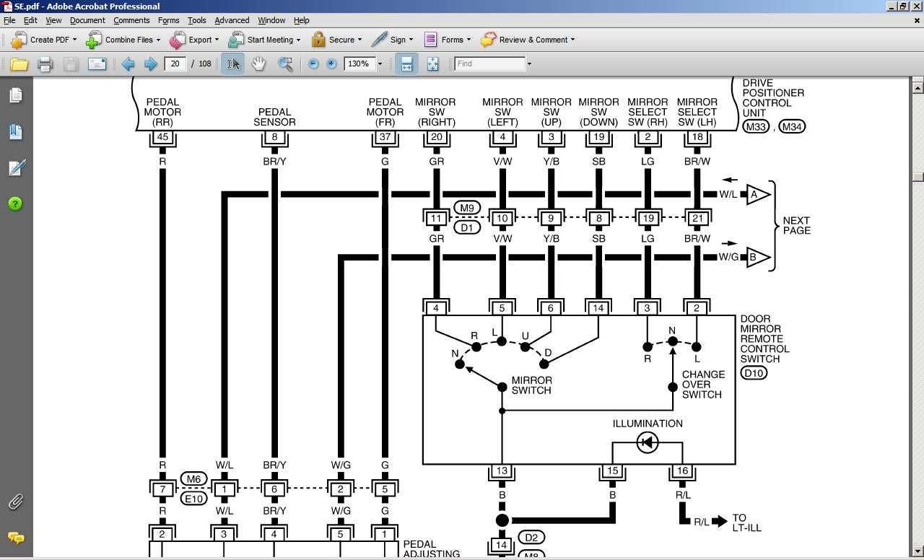The height and width of the screenshot is (560, 924).
Task: Go to the previous page arrow
Action: [128, 64]
